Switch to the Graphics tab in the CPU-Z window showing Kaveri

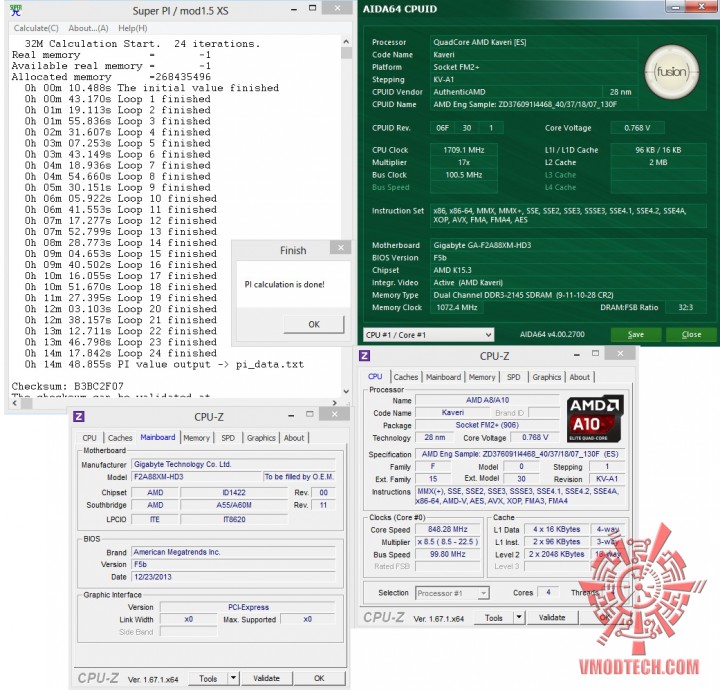pos(546,377)
